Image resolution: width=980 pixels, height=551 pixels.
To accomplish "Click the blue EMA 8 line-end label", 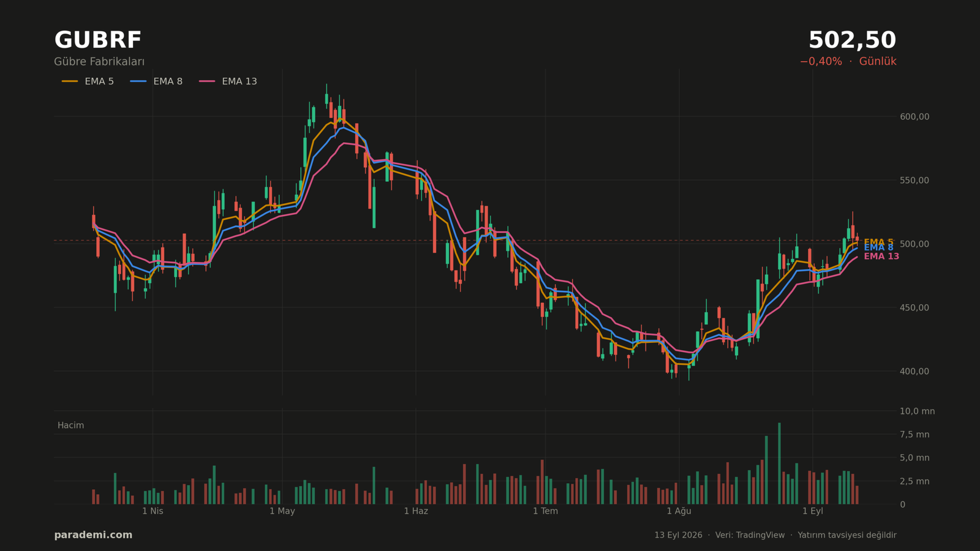I will [x=878, y=248].
